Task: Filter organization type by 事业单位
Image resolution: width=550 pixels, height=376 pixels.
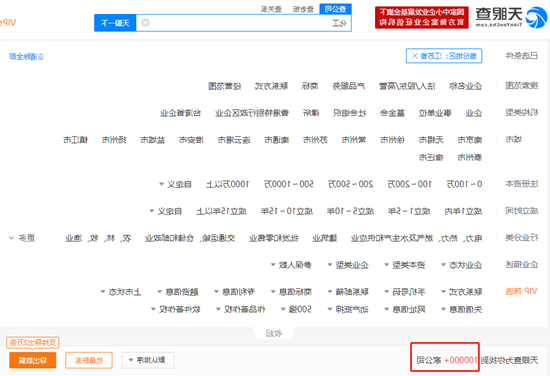Action: 435,113
